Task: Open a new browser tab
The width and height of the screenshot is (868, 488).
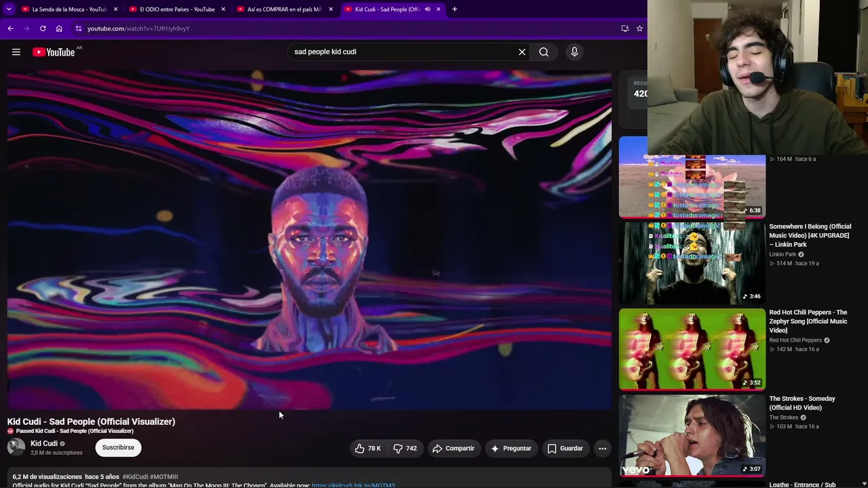Action: pos(454,9)
